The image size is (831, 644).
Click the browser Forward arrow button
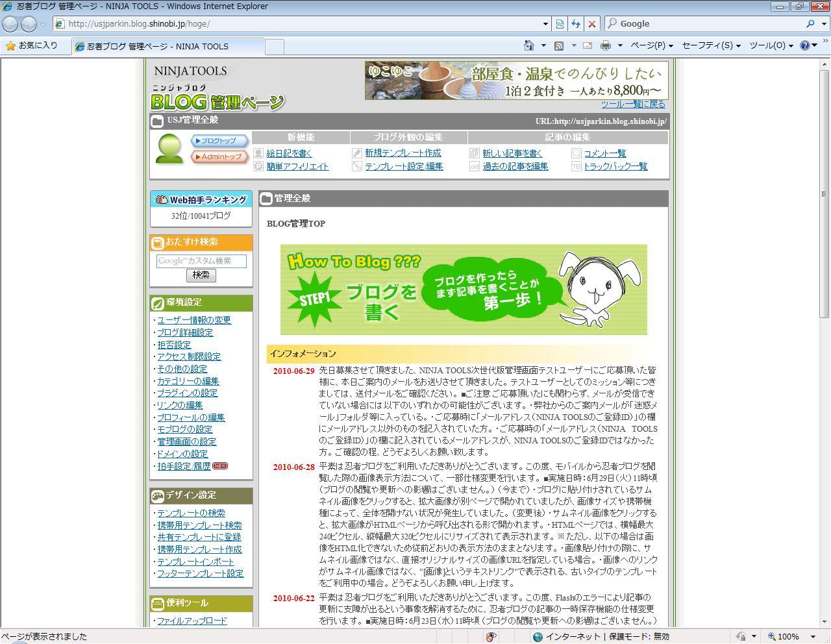pos(29,24)
